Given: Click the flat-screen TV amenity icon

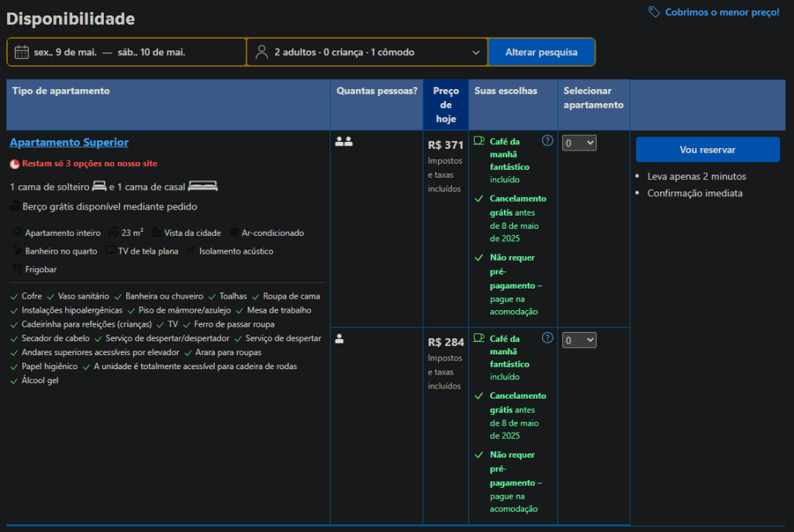Looking at the screenshot, I should (x=111, y=251).
